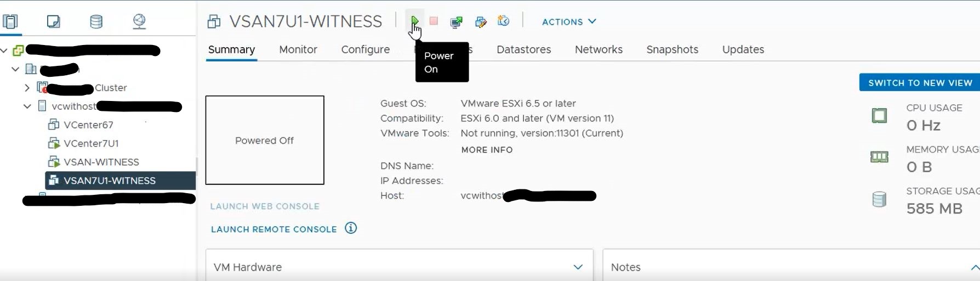
Task: Switch to VMs and Templates inventory view
Action: click(x=53, y=21)
